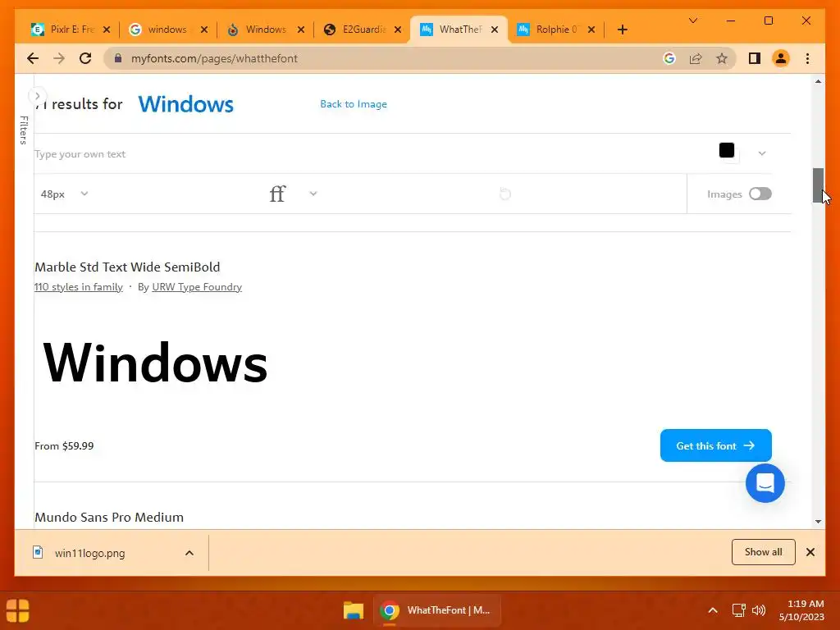The height and width of the screenshot is (630, 840).
Task: Switch to the Rolphie tab
Action: (x=555, y=30)
